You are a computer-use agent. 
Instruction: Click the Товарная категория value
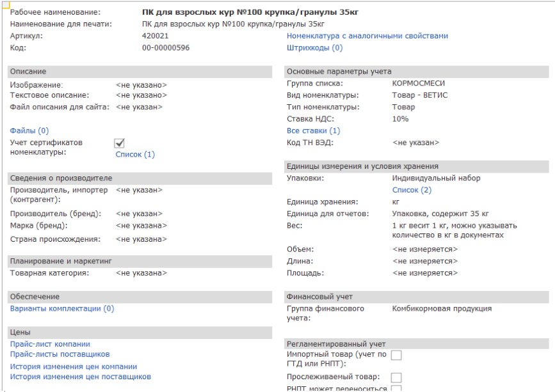141,273
